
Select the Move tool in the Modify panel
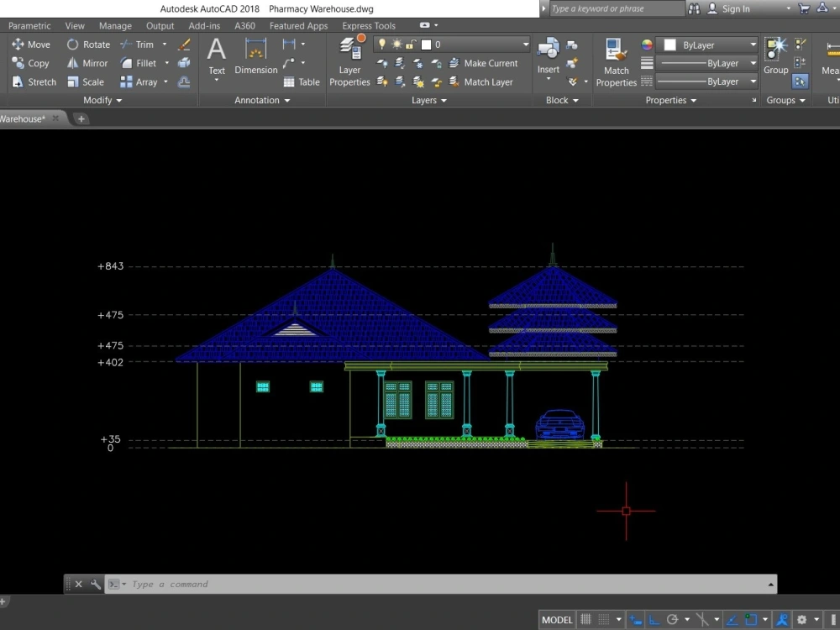pyautogui.click(x=32, y=44)
